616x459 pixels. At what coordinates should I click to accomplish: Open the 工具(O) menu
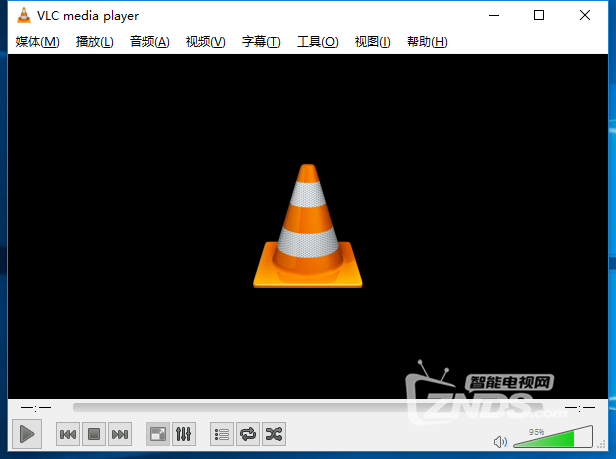[x=317, y=41]
